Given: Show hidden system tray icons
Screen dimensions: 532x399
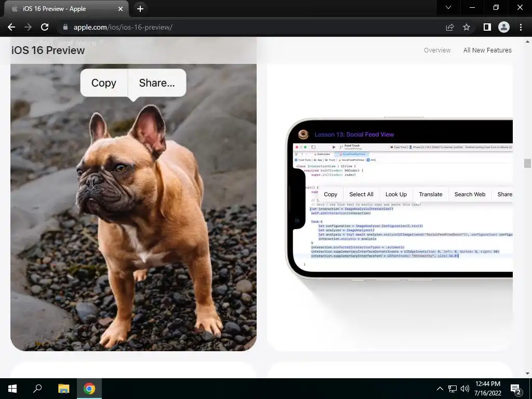Looking at the screenshot, I should point(440,389).
